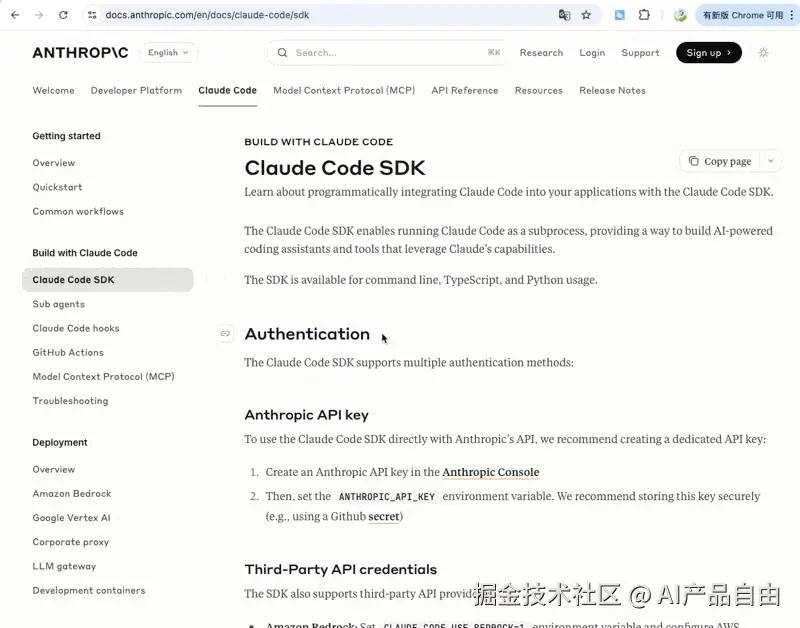Go back with the browser back arrow
The image size is (800, 628).
point(15,15)
